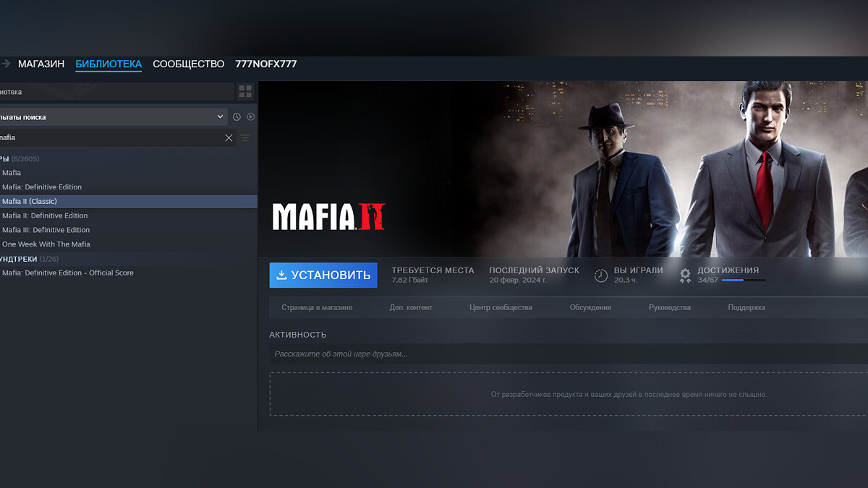Click the achievements progress bar
This screenshot has height=488, width=868.
743,280
